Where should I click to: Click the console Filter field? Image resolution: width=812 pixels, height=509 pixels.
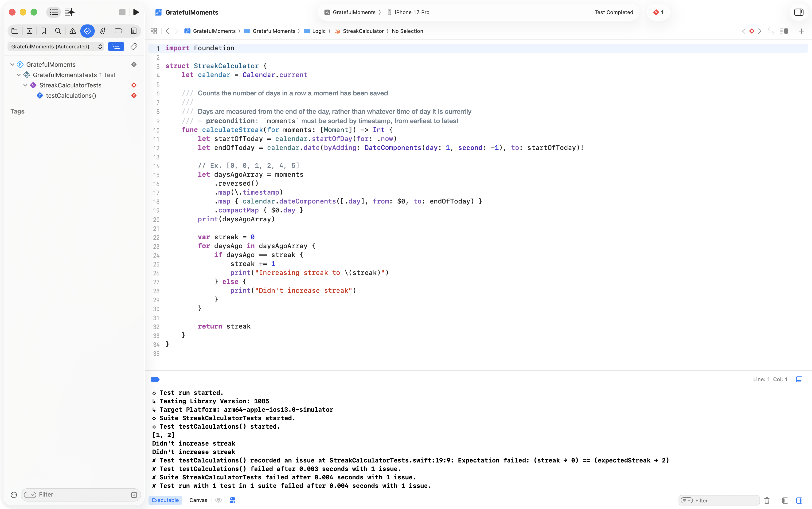[719, 501]
